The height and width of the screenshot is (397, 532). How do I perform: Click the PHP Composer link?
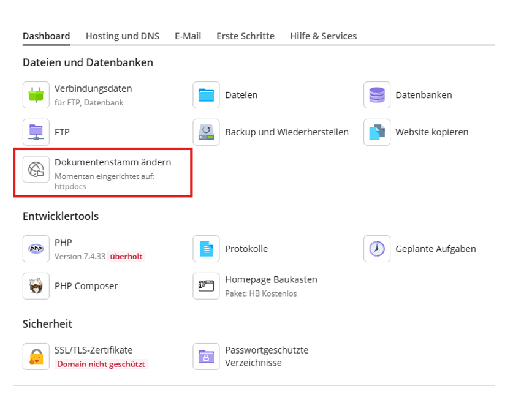(x=86, y=286)
